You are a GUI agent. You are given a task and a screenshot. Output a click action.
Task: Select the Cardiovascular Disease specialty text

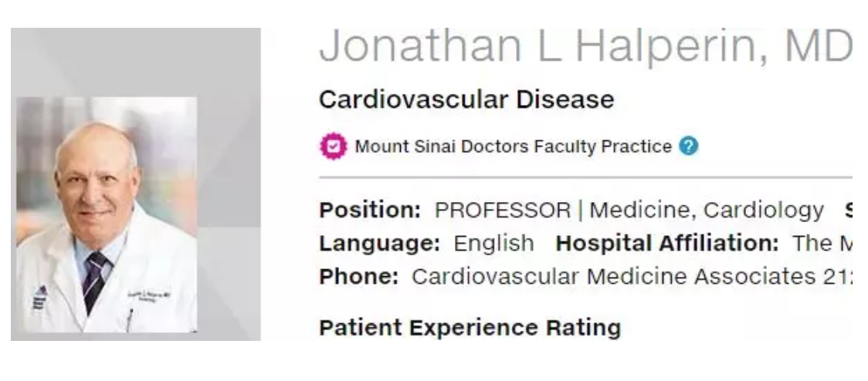(x=466, y=99)
